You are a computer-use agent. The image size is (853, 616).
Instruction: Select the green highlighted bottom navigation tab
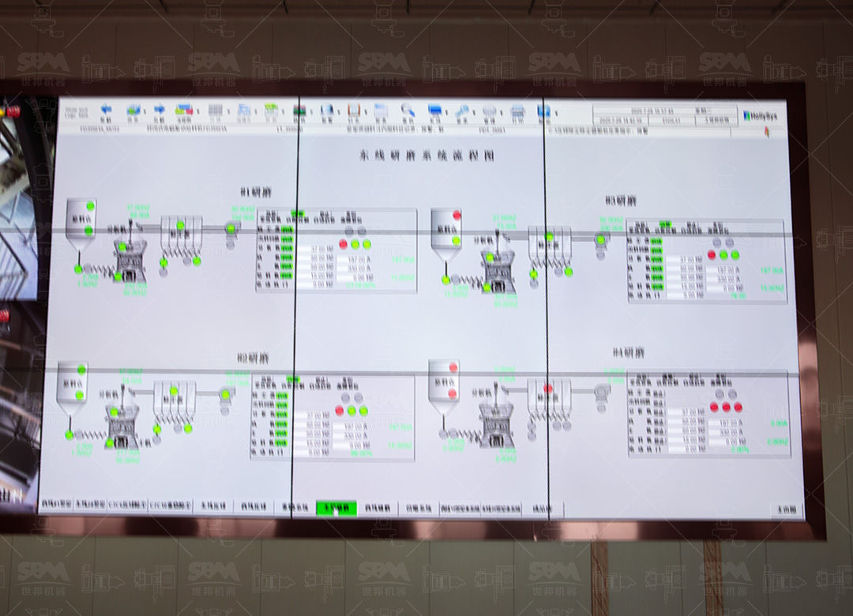[x=336, y=508]
